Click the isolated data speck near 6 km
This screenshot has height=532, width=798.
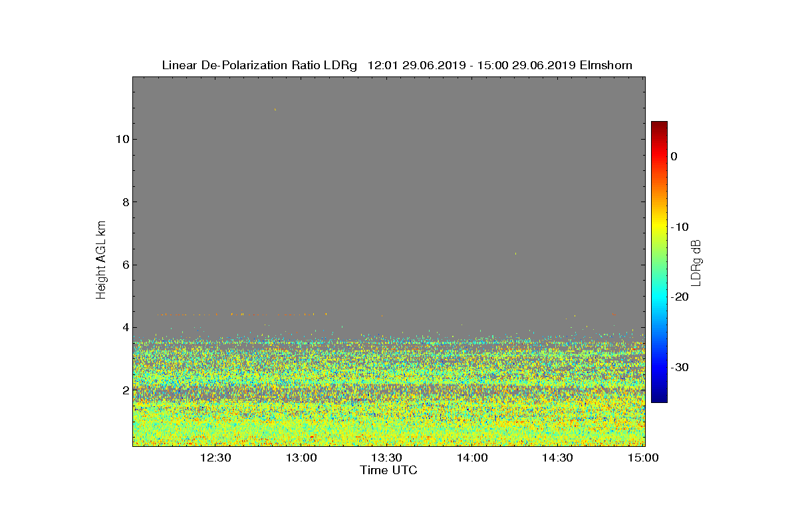(x=515, y=253)
